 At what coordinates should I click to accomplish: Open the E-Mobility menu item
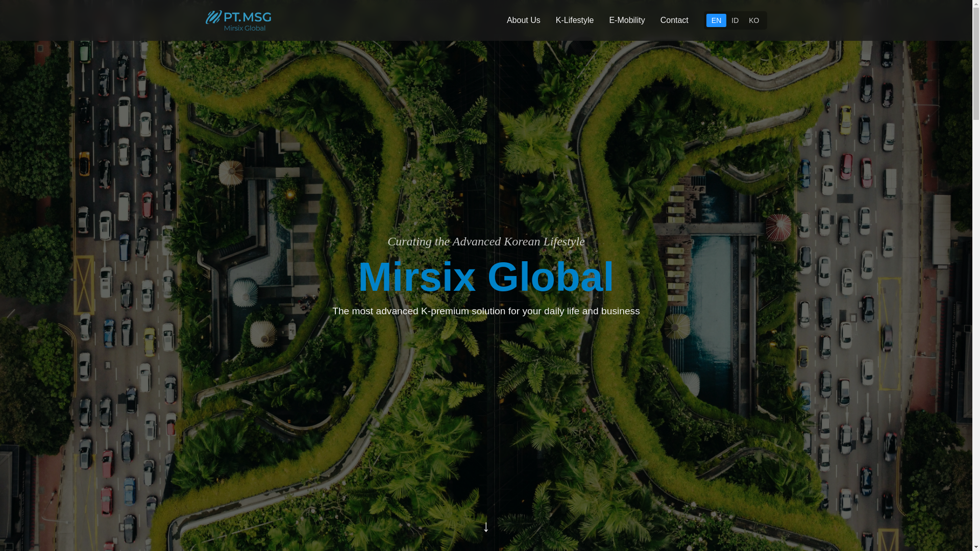[x=627, y=20]
